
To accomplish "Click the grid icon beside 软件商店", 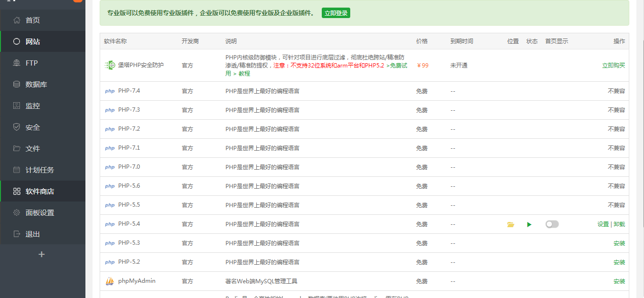I will (x=17, y=192).
